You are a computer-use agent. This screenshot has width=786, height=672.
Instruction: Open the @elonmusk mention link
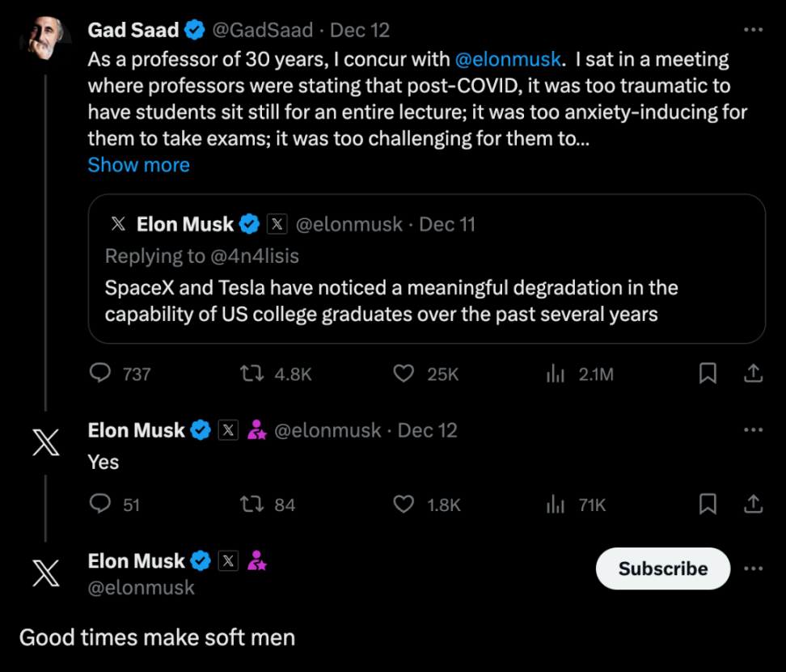tap(508, 59)
